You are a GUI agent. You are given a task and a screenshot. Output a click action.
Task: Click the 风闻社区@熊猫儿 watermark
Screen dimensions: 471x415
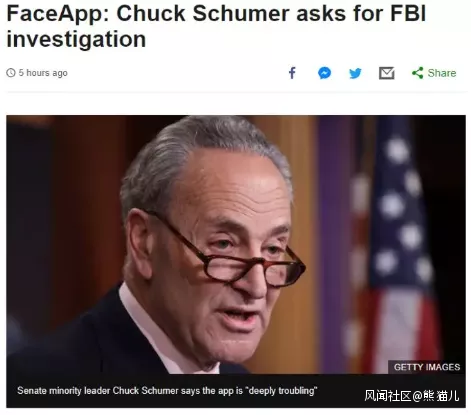pyautogui.click(x=412, y=396)
